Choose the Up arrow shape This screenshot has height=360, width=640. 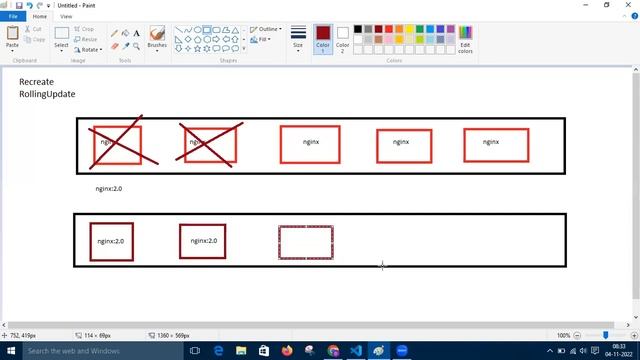pos(235,40)
